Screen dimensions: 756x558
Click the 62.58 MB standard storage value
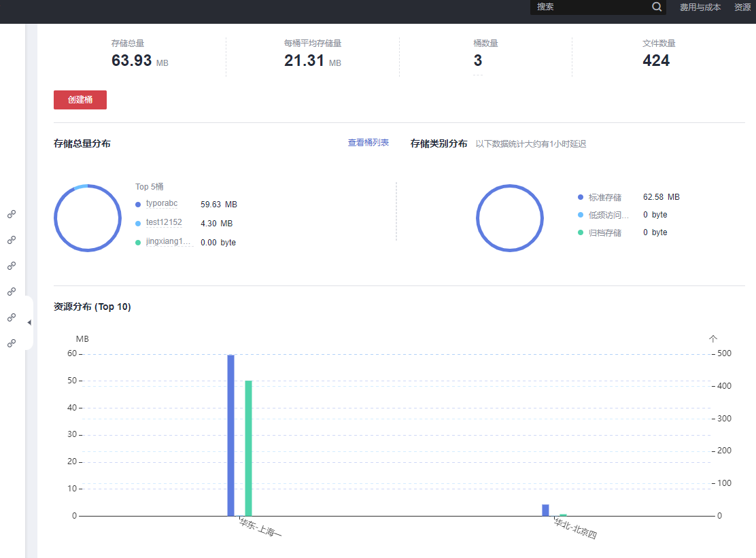(661, 197)
